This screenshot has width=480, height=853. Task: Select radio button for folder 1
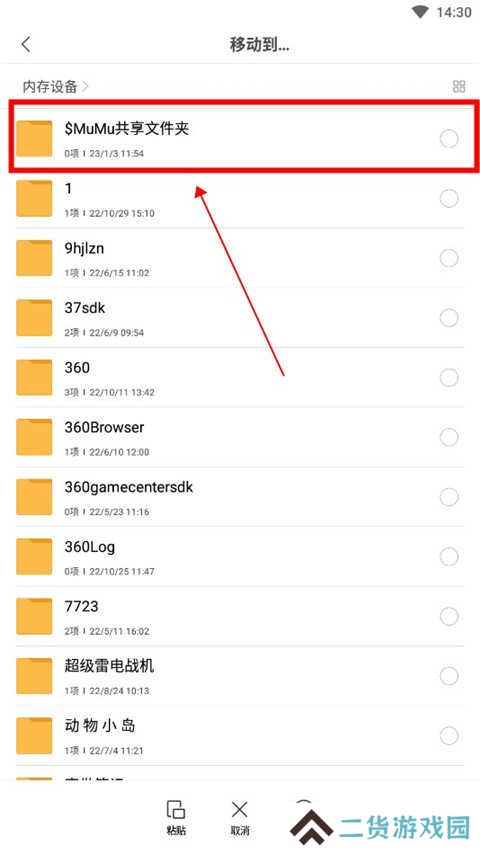tap(449, 199)
